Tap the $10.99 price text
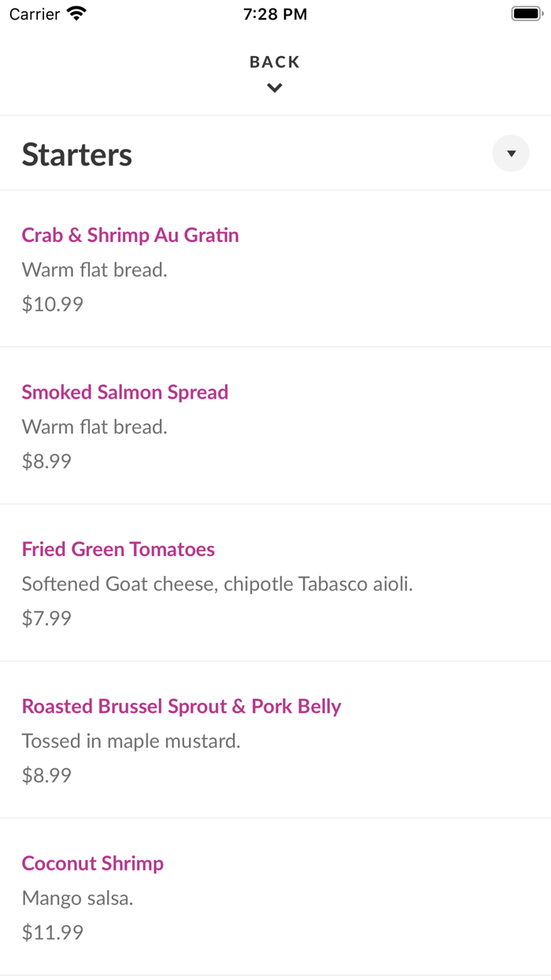This screenshot has width=551, height=980. coord(52,304)
